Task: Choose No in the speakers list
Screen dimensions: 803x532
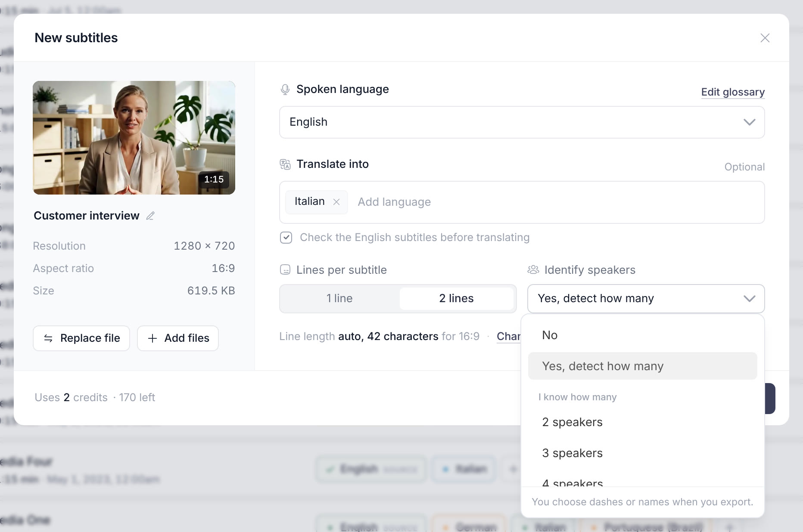Action: [642, 335]
